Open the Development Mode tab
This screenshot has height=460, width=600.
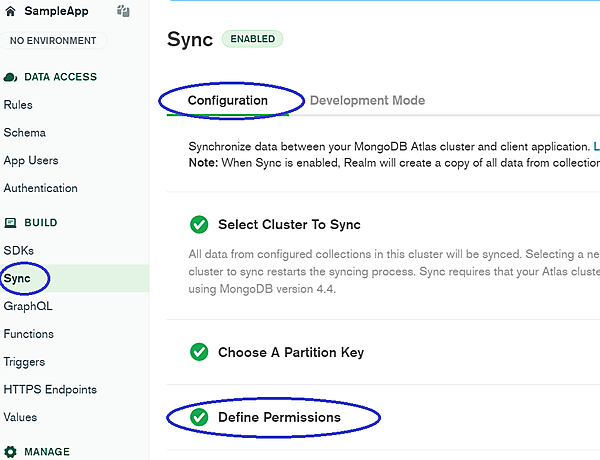point(367,101)
